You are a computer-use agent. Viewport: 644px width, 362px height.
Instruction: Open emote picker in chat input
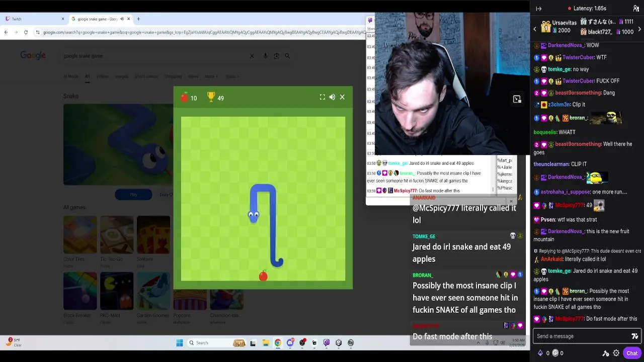click(635, 336)
